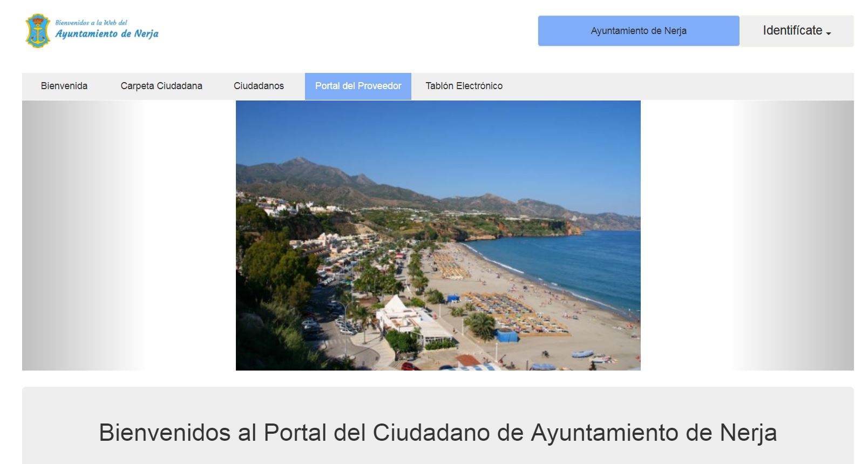Go to the Bienvenida tab
The height and width of the screenshot is (464, 868).
[x=64, y=86]
